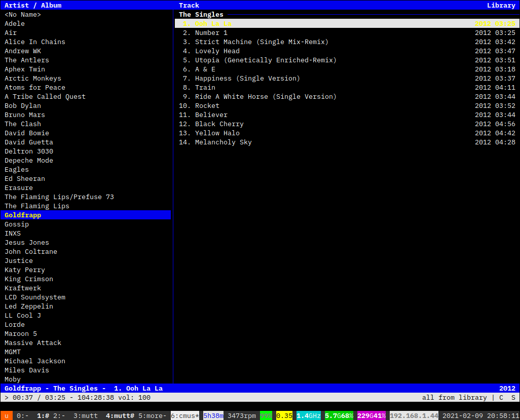Select Deltron 3030 artist
Screen dimensions: 520x420
[x=86, y=151]
